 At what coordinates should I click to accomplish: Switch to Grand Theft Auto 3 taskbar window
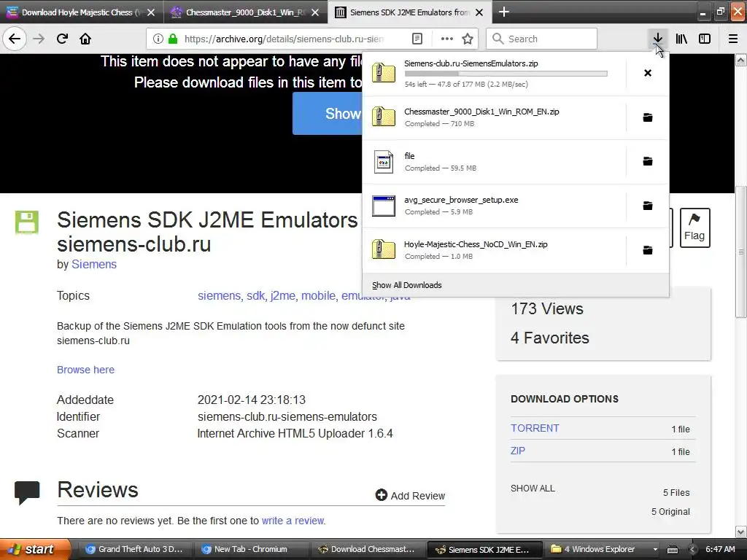[x=134, y=549]
